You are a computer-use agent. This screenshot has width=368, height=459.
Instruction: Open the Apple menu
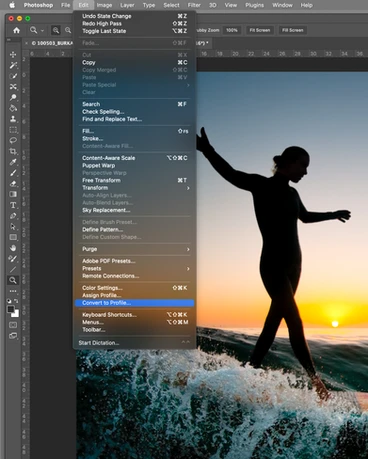[x=12, y=5]
